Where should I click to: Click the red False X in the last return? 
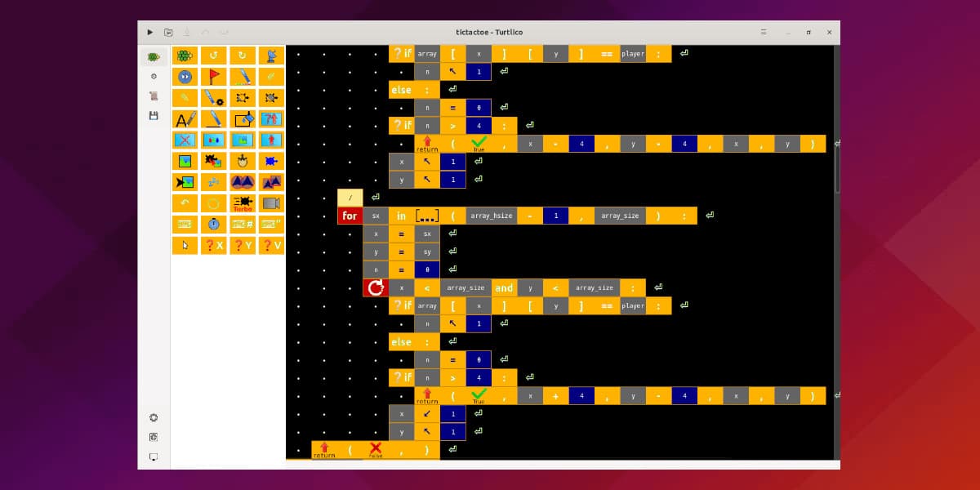[376, 449]
